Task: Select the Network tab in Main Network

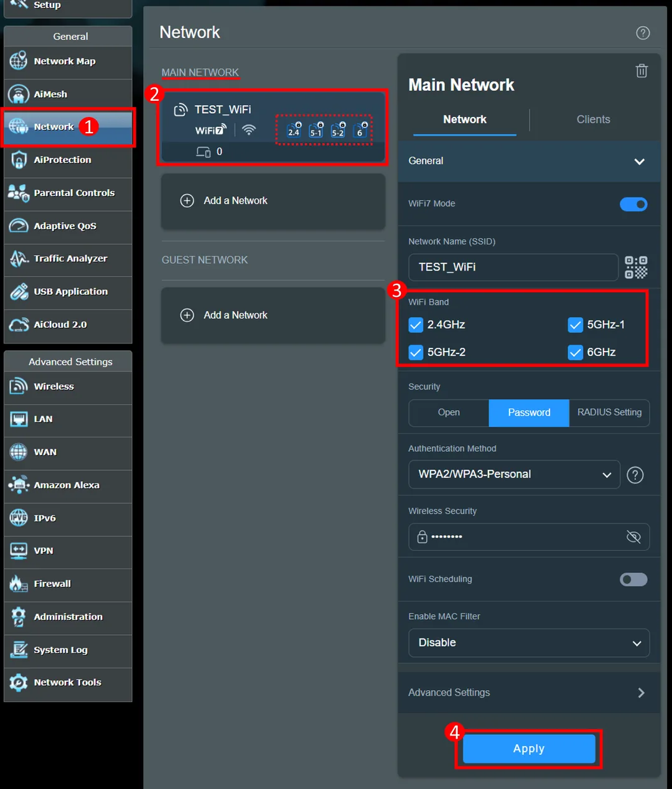Action: click(465, 119)
